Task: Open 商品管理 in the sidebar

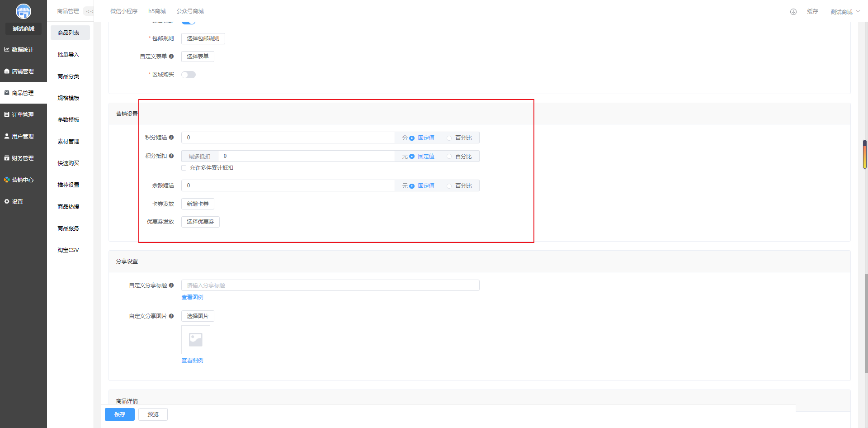Action: click(x=23, y=93)
